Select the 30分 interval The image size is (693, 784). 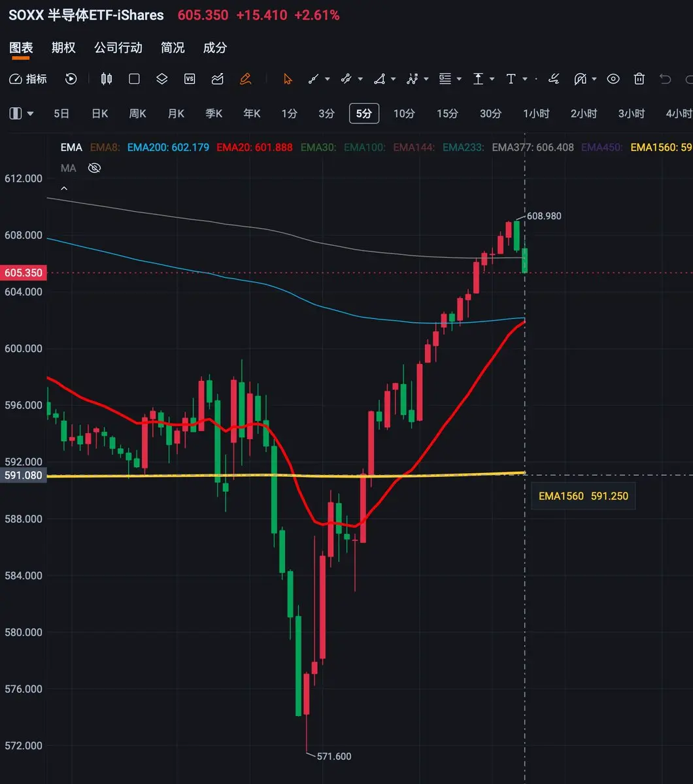click(490, 114)
